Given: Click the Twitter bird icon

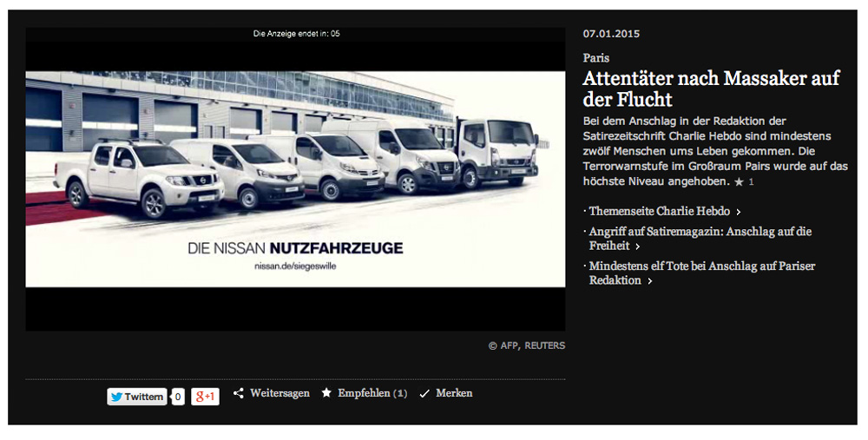Looking at the screenshot, I should point(116,397).
